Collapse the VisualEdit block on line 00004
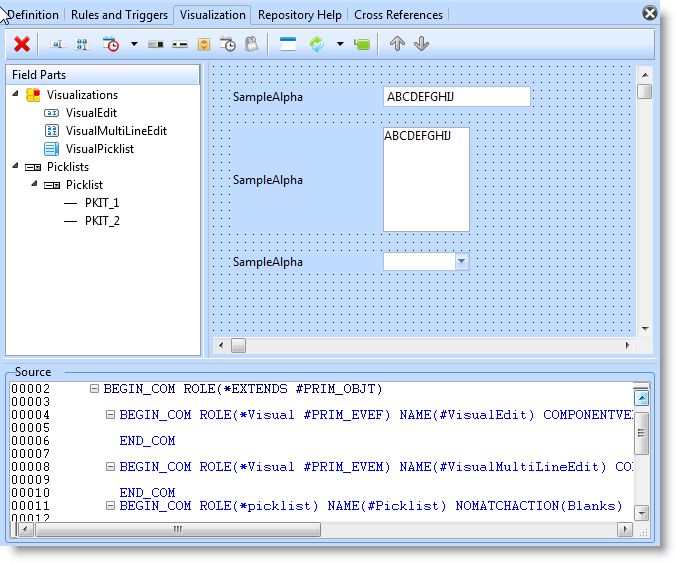The height and width of the screenshot is (562, 676). point(110,415)
